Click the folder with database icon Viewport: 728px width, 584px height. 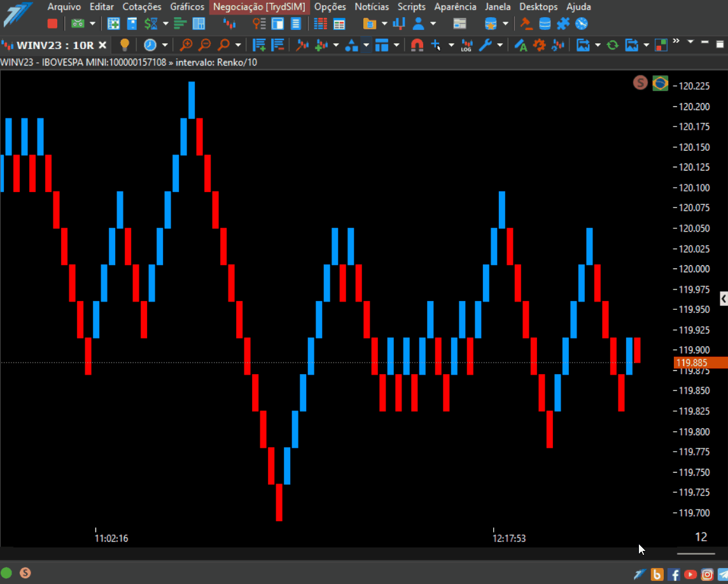pos(370,23)
